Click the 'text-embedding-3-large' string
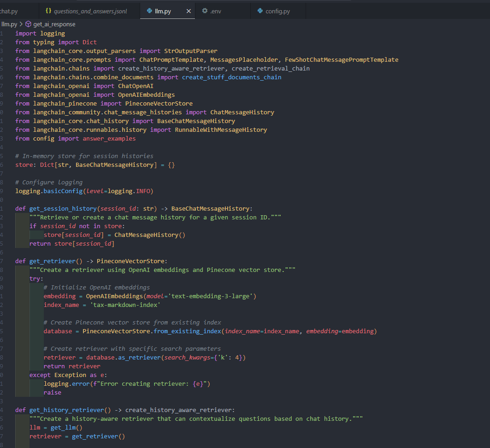 [x=210, y=296]
